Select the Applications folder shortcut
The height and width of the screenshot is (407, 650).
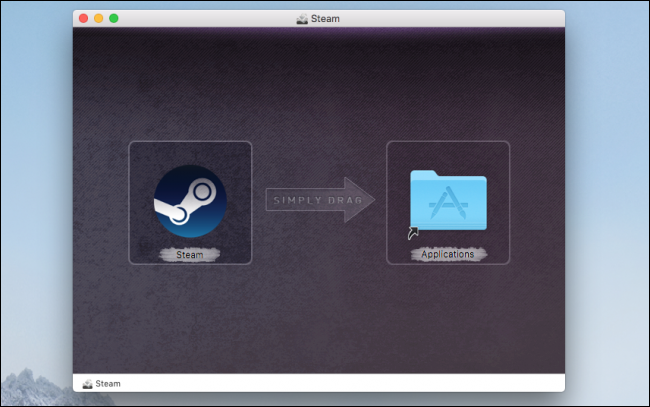tap(447, 201)
